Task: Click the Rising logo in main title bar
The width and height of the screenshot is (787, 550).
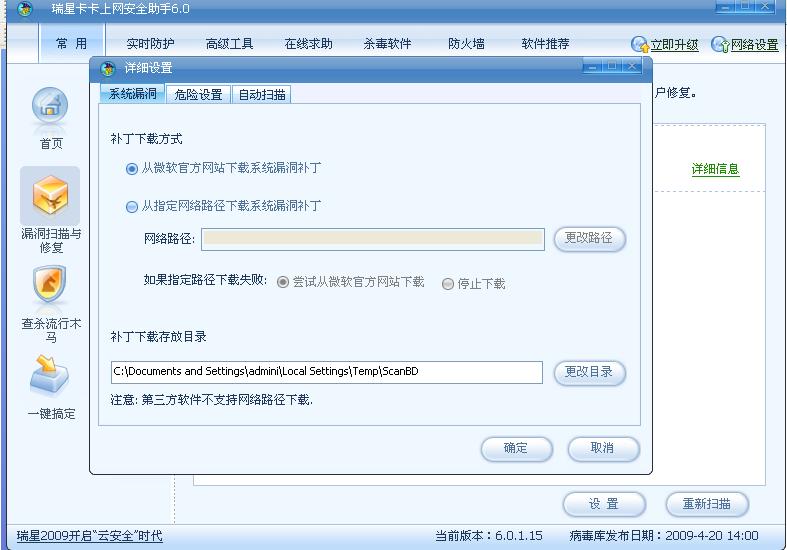Action: point(25,9)
